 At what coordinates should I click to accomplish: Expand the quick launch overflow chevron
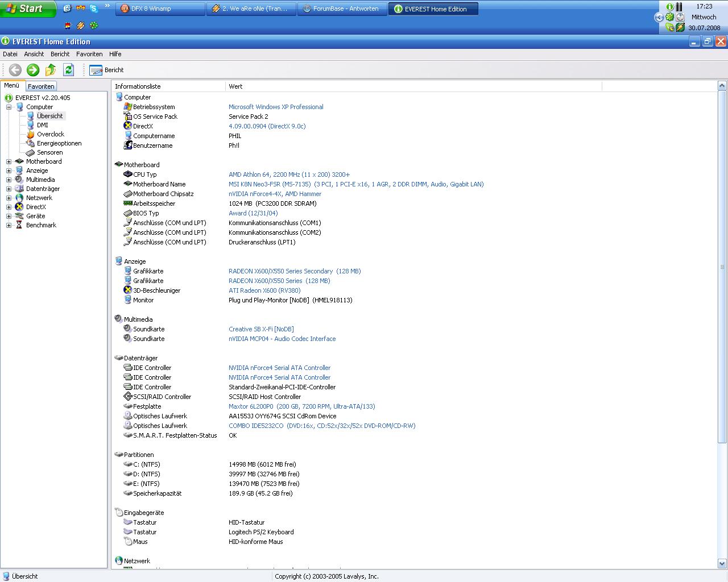pyautogui.click(x=107, y=7)
